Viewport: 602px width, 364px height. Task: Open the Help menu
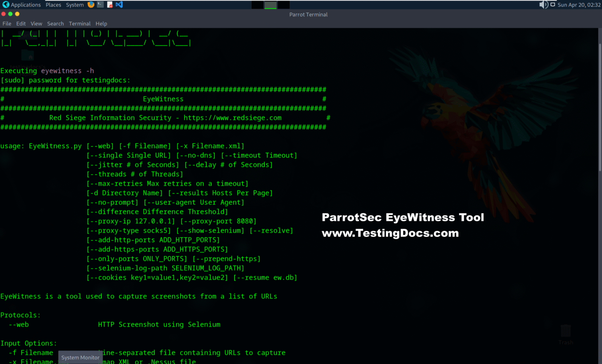(101, 23)
